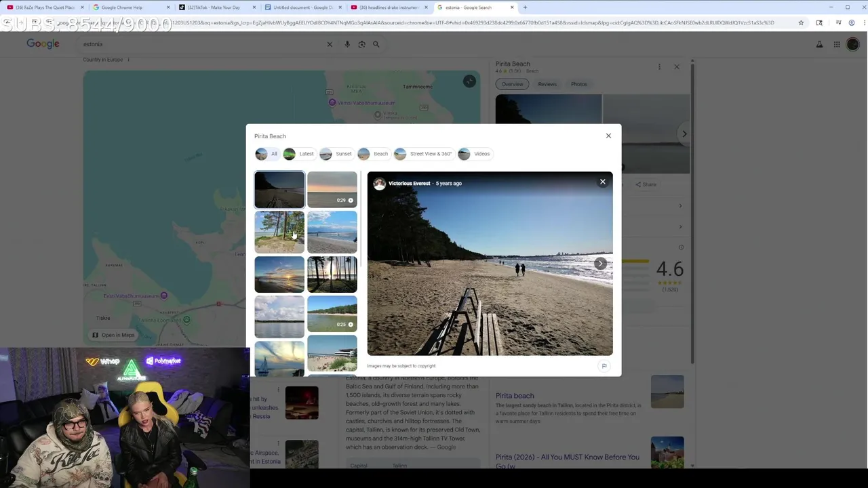Expand the second collapsed row chevron in panel
Screen dimensions: 868x488
pos(680,226)
